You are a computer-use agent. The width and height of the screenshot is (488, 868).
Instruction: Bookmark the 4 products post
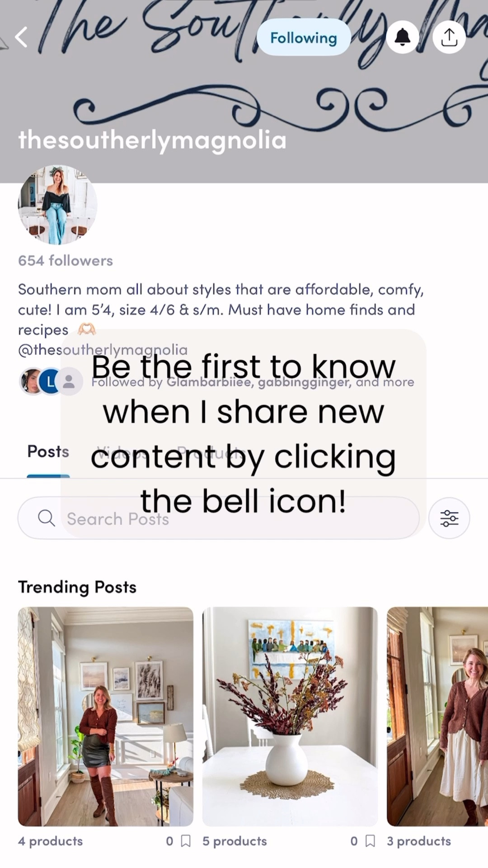(186, 841)
